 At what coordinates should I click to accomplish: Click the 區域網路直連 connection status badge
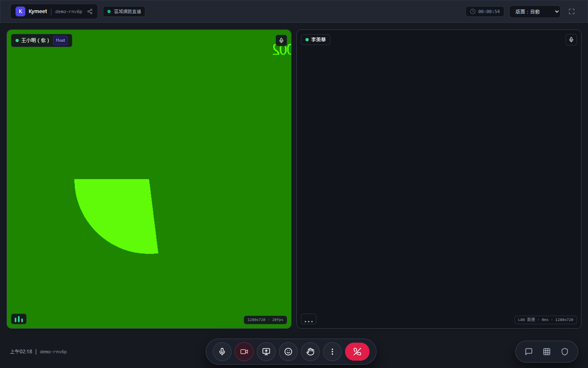pos(124,11)
